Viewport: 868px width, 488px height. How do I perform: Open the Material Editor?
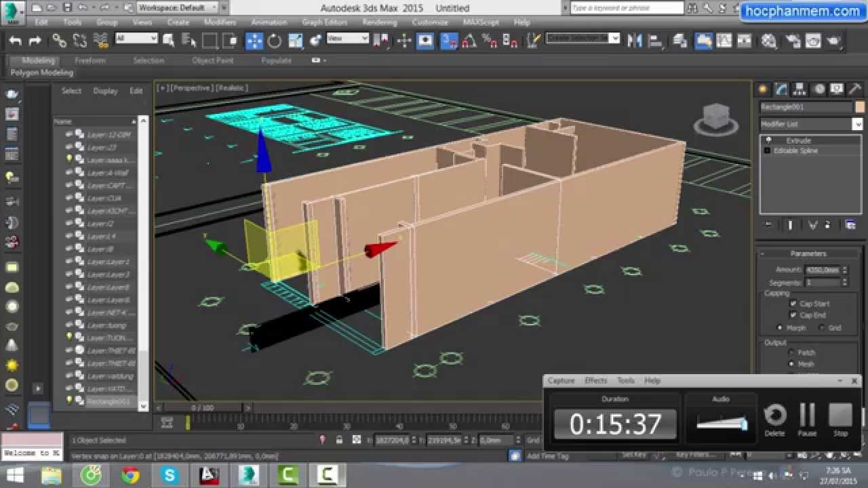(x=768, y=41)
